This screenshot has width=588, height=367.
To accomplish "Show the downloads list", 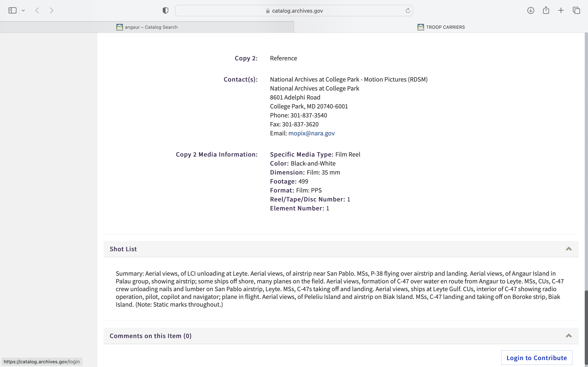I will (x=531, y=10).
